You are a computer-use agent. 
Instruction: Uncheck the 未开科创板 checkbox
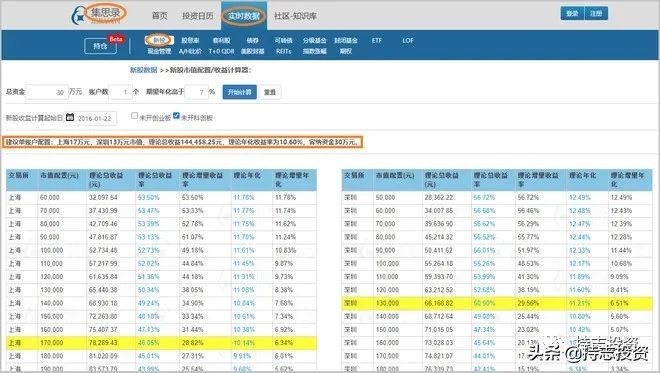[176, 115]
